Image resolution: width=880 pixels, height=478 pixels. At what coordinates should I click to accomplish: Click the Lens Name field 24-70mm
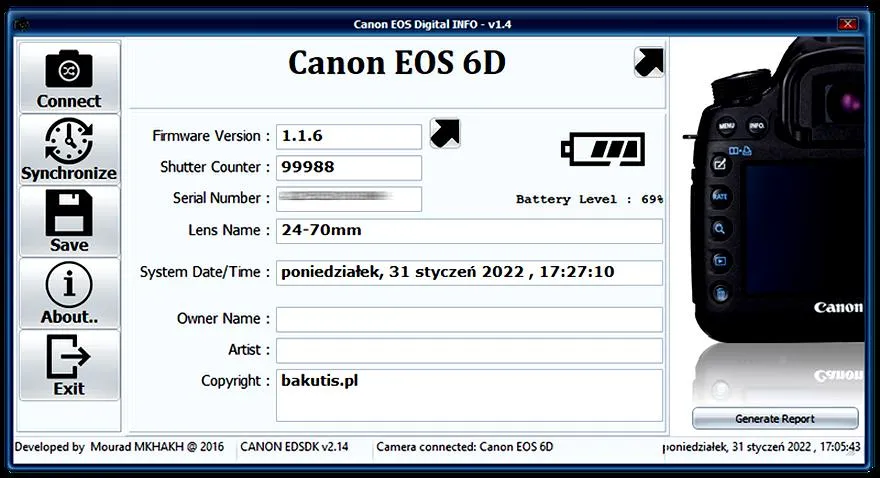[x=469, y=231]
